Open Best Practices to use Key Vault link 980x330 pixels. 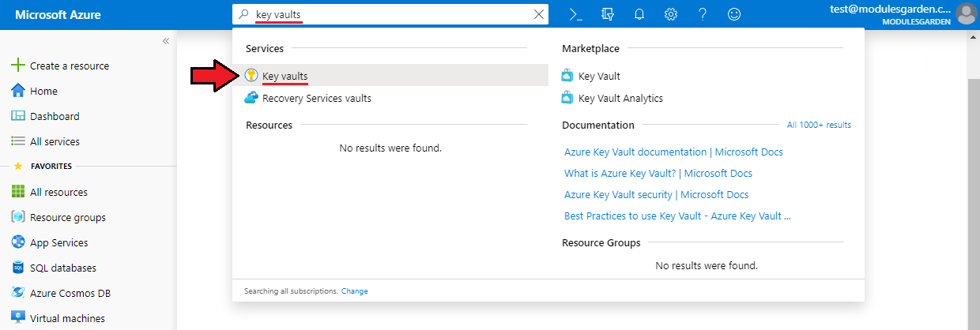click(x=677, y=216)
